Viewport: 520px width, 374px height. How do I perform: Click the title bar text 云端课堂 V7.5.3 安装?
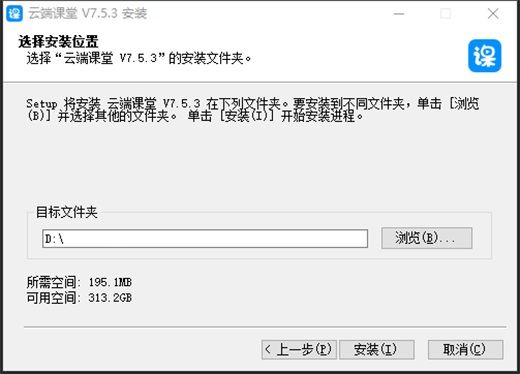click(x=88, y=13)
